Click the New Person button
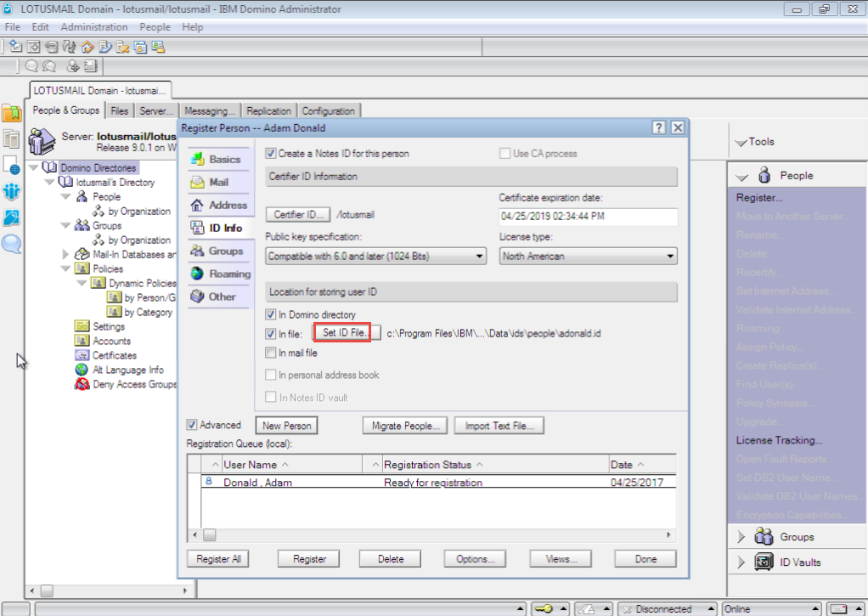 tap(287, 426)
